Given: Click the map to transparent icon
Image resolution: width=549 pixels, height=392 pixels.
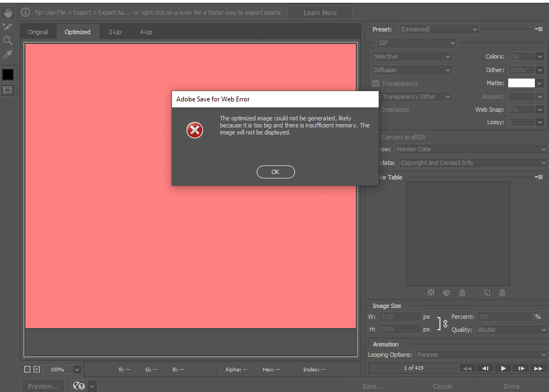Looking at the screenshot, I should point(431,293).
